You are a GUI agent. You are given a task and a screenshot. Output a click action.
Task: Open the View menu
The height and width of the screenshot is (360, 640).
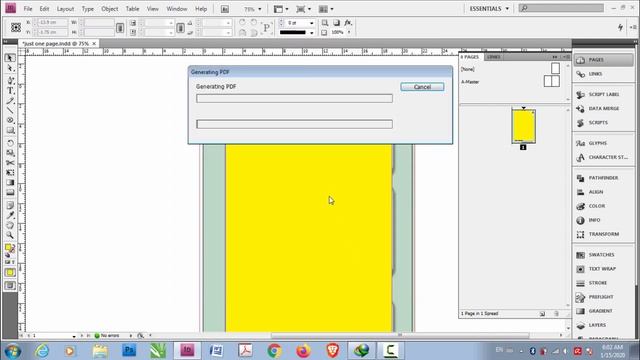[x=153, y=9]
